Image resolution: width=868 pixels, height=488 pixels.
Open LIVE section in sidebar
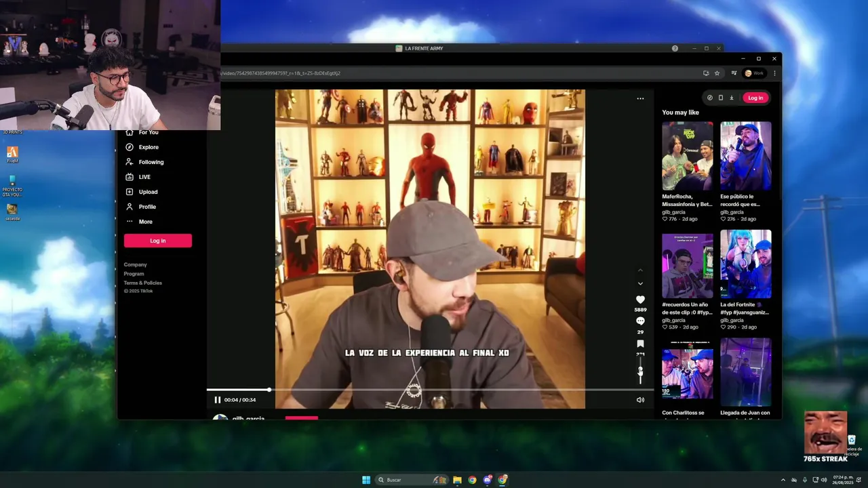pos(144,177)
